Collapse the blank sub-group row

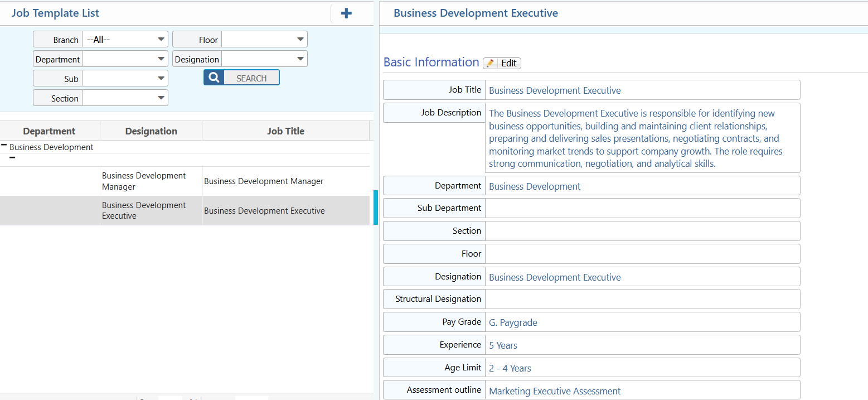point(12,158)
